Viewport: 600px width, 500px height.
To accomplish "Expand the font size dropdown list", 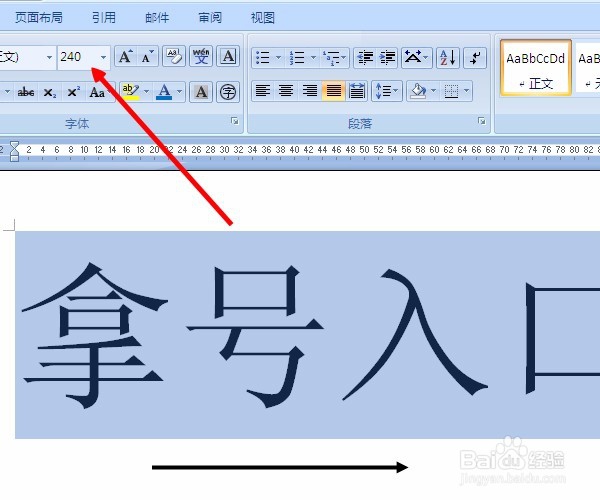I will point(104,57).
